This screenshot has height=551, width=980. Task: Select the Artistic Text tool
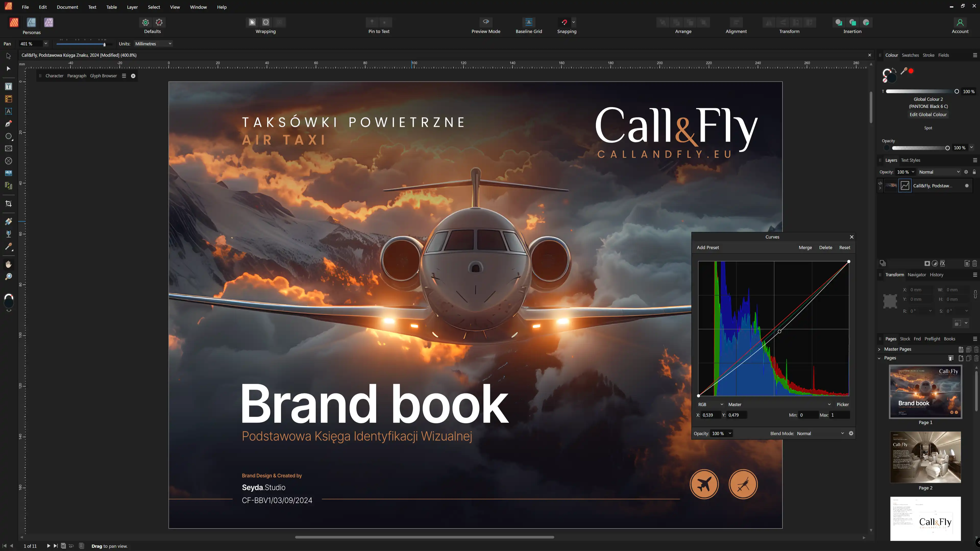pyautogui.click(x=8, y=111)
